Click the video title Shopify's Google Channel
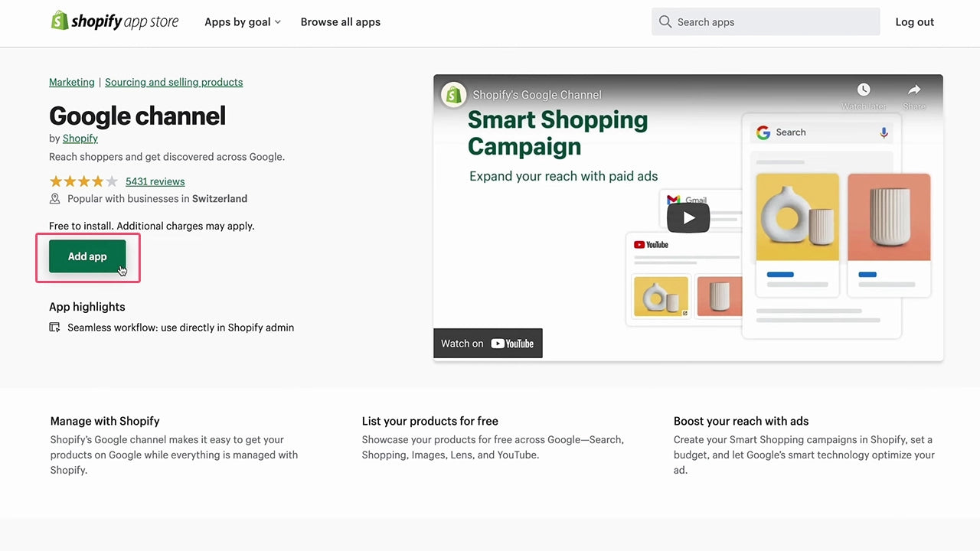The image size is (980, 551). [x=537, y=95]
